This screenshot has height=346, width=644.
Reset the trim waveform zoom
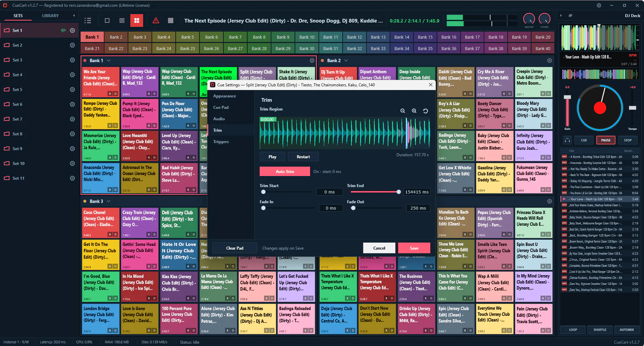coord(426,111)
